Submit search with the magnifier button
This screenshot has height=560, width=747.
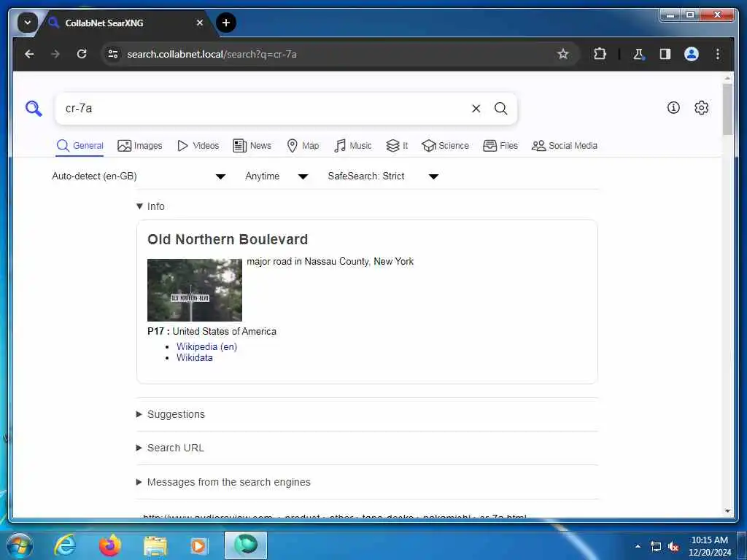pyautogui.click(x=500, y=109)
